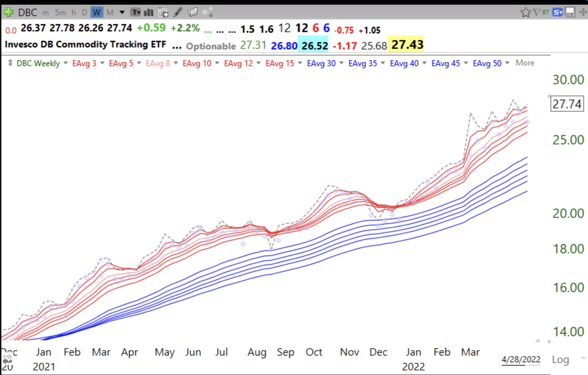This screenshot has width=588, height=375.
Task: Select the pencil drawing tool
Action: pos(178,13)
